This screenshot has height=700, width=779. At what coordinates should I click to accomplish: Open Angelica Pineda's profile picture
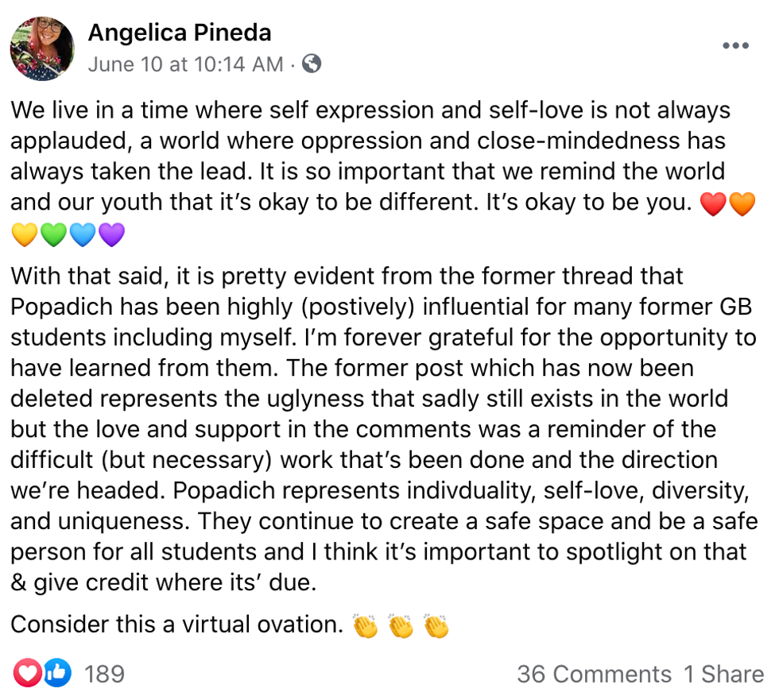click(42, 48)
